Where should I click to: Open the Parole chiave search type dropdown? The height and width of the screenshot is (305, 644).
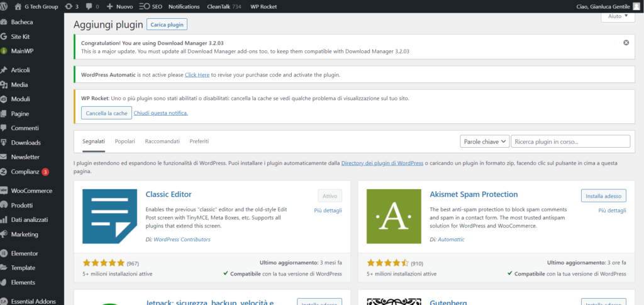485,141
